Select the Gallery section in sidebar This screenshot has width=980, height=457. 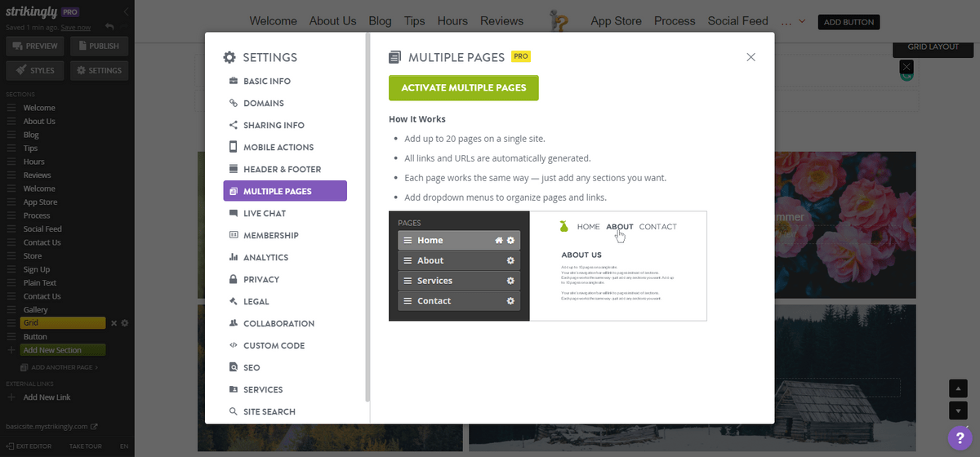[35, 310]
